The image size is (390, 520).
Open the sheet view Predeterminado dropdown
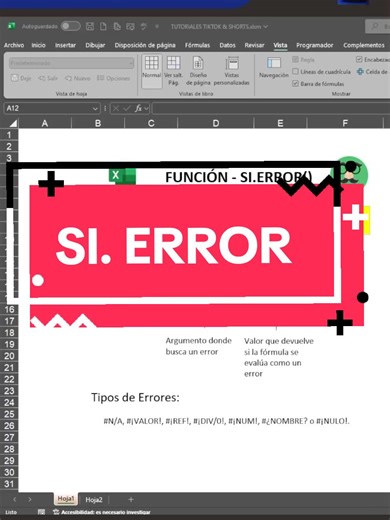pos(71,63)
